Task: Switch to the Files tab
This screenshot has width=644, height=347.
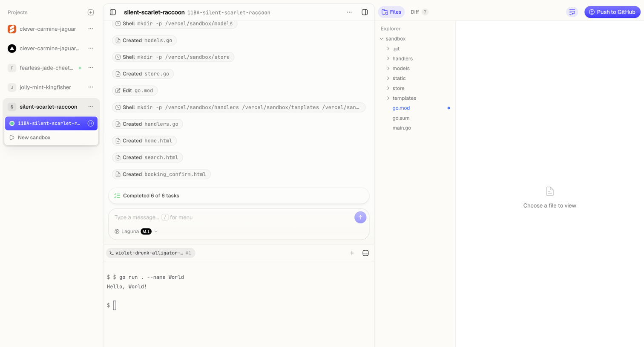Action: point(391,12)
